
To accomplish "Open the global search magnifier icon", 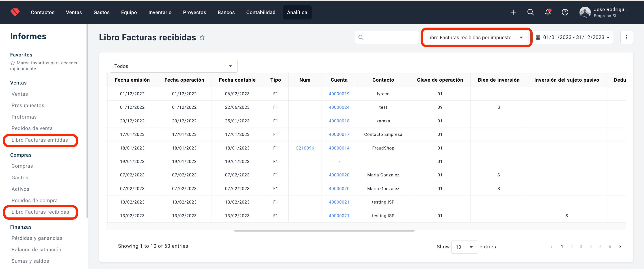I will pos(530,12).
